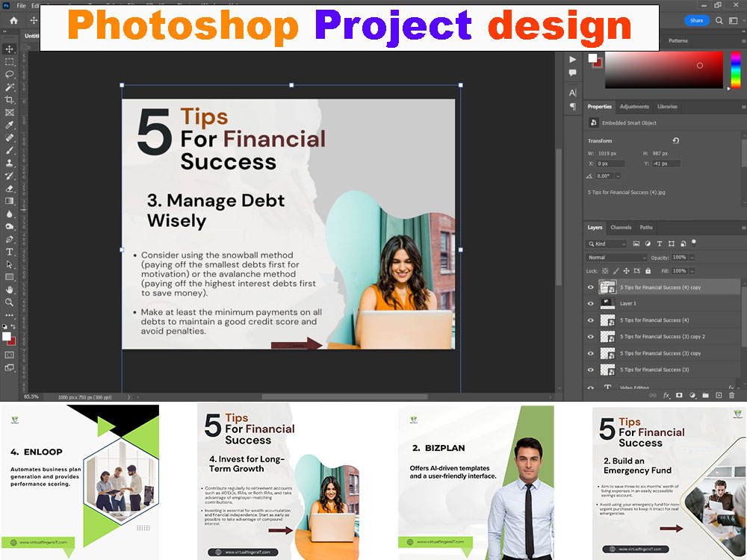
Task: Open the Normal blend mode dropdown
Action: [616, 258]
